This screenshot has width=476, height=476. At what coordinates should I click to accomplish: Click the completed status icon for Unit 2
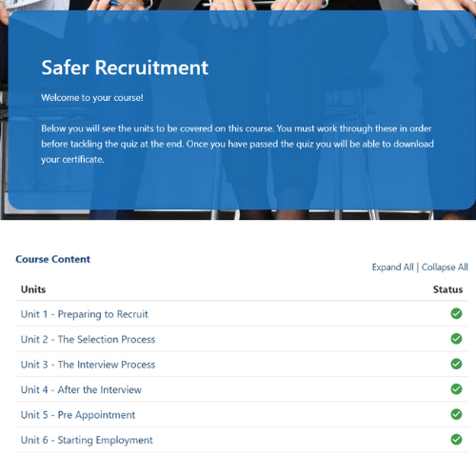pyautogui.click(x=456, y=339)
